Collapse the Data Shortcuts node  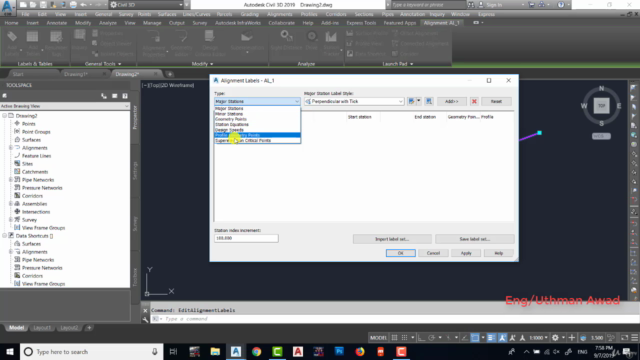tap(4, 236)
